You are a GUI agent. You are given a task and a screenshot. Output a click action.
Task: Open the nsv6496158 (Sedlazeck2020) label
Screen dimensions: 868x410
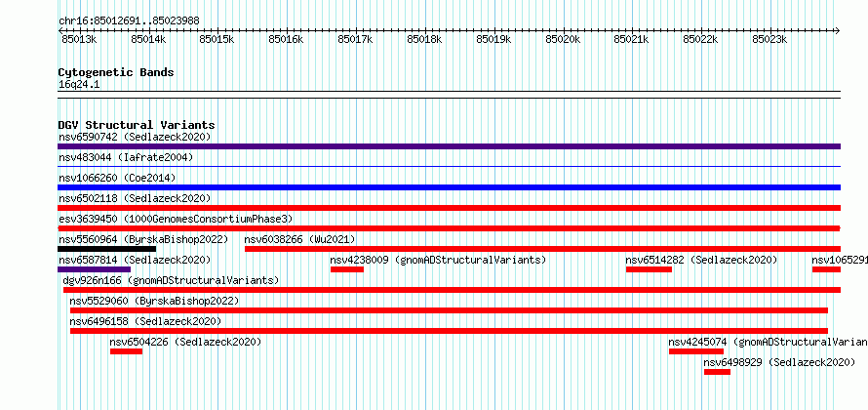pos(145,321)
